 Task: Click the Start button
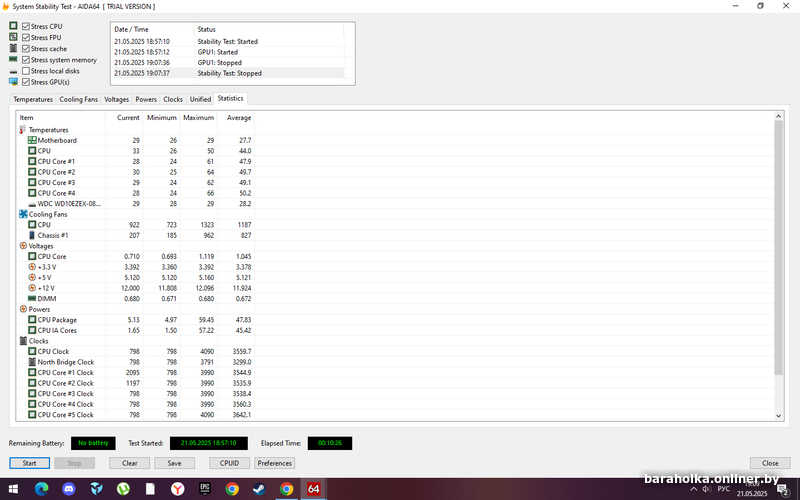29,463
